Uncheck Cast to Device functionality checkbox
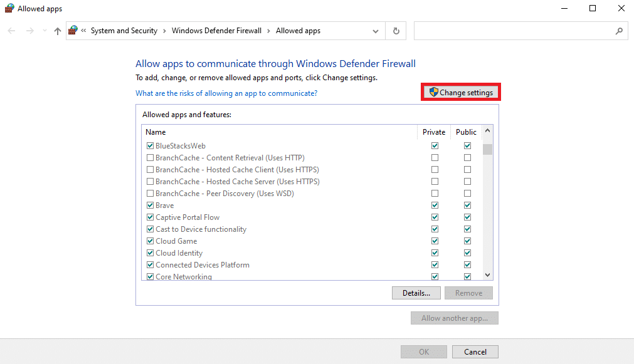Image resolution: width=634 pixels, height=364 pixels. point(150,229)
